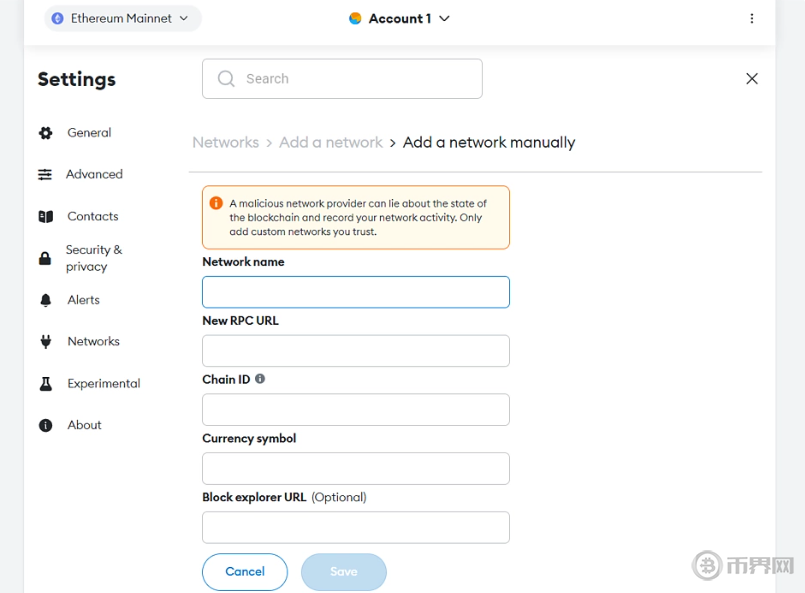Click the Chain ID info tooltip icon
This screenshot has width=805, height=593.
coord(260,379)
